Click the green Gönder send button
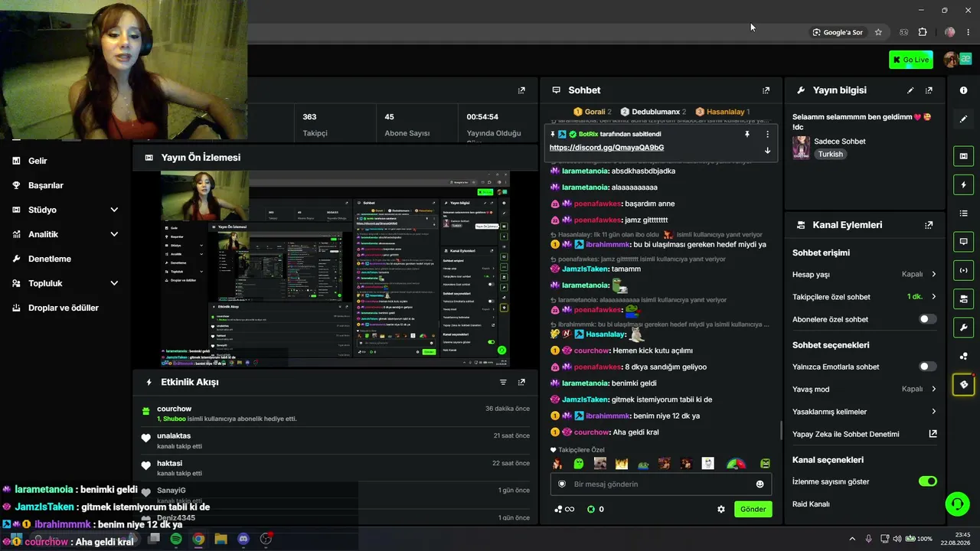980x551 pixels. point(753,509)
